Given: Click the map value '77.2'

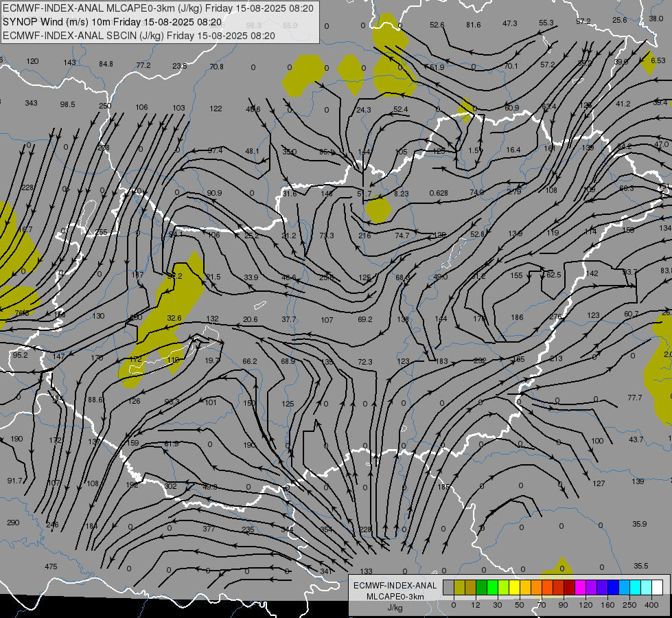Looking at the screenshot, I should (x=143, y=65).
